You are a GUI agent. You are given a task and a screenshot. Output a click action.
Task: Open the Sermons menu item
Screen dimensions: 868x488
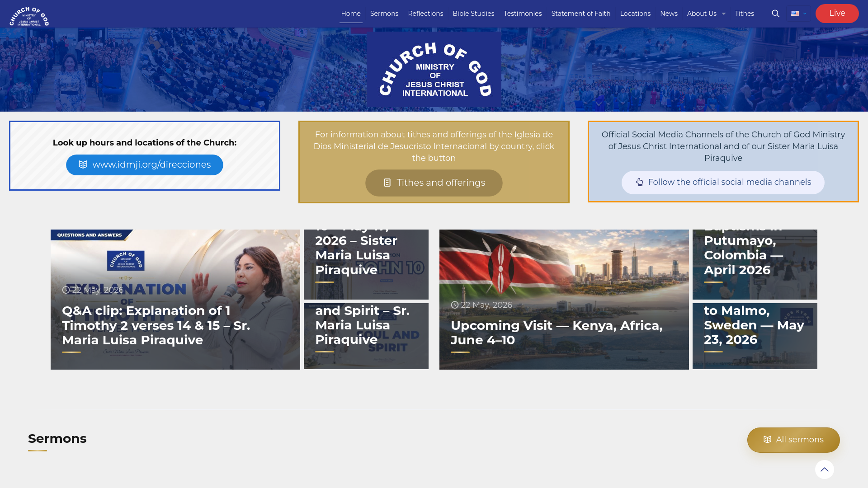(x=384, y=14)
